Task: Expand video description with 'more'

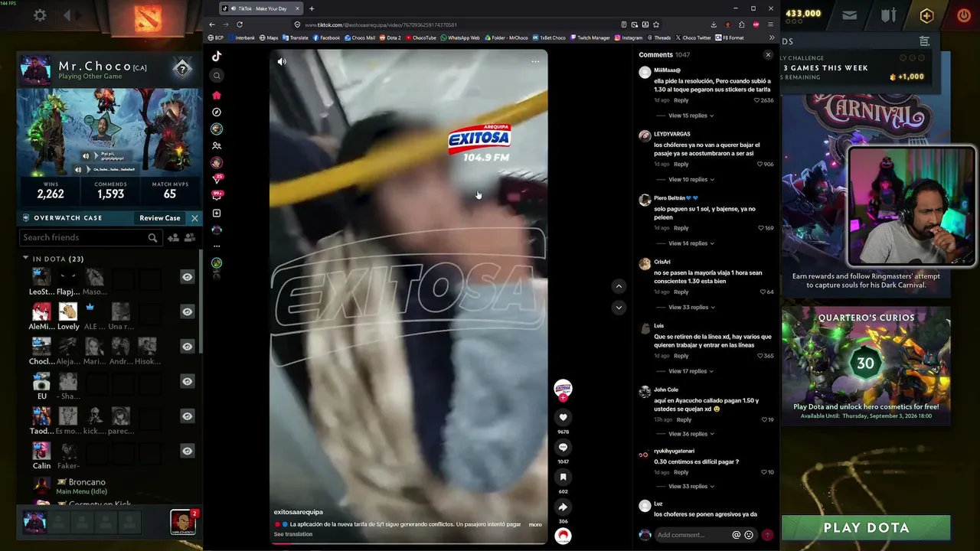Action: click(535, 524)
